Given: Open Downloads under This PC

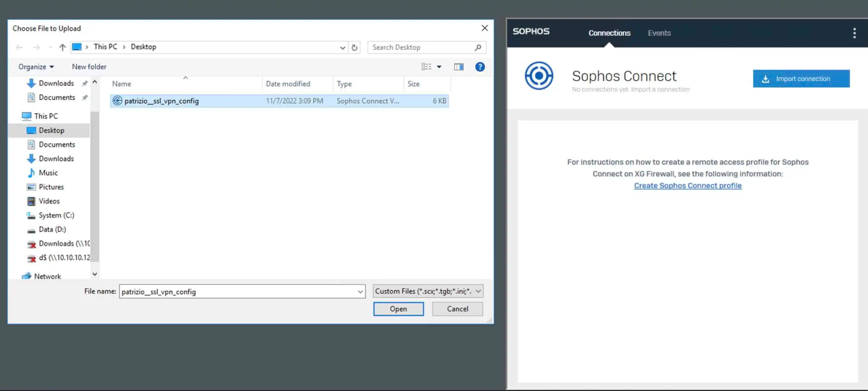Looking at the screenshot, I should point(56,159).
